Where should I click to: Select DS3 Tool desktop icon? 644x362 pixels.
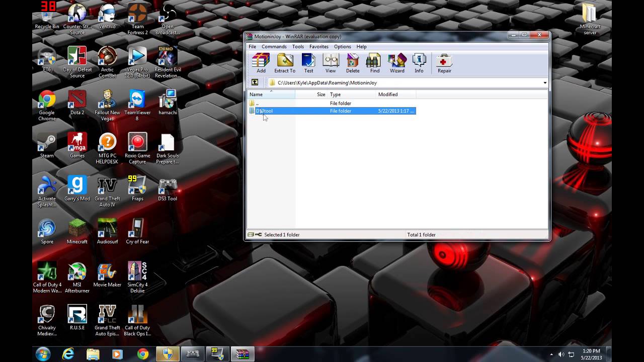click(168, 189)
